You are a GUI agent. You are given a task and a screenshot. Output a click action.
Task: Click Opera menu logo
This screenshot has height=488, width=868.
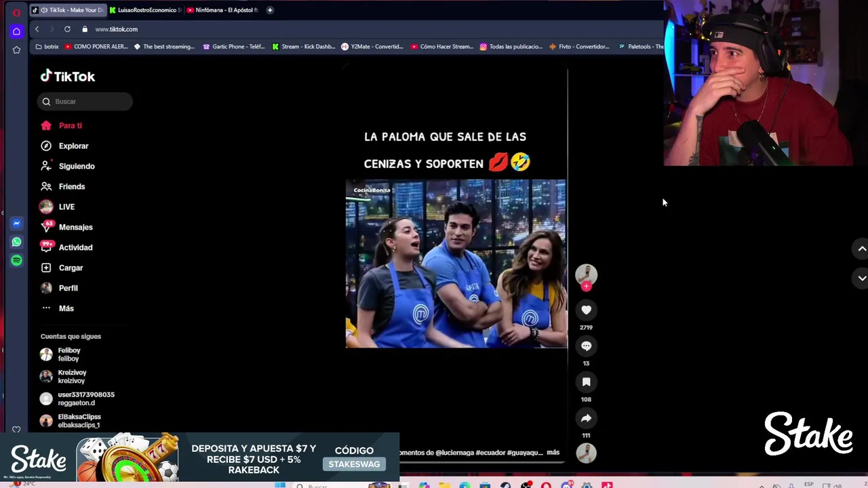[16, 12]
